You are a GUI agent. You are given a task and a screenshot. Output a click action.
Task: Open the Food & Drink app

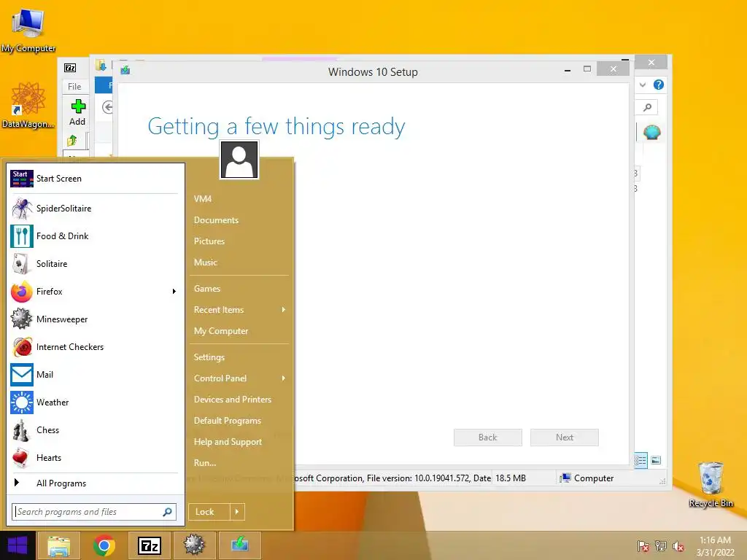[94, 236]
